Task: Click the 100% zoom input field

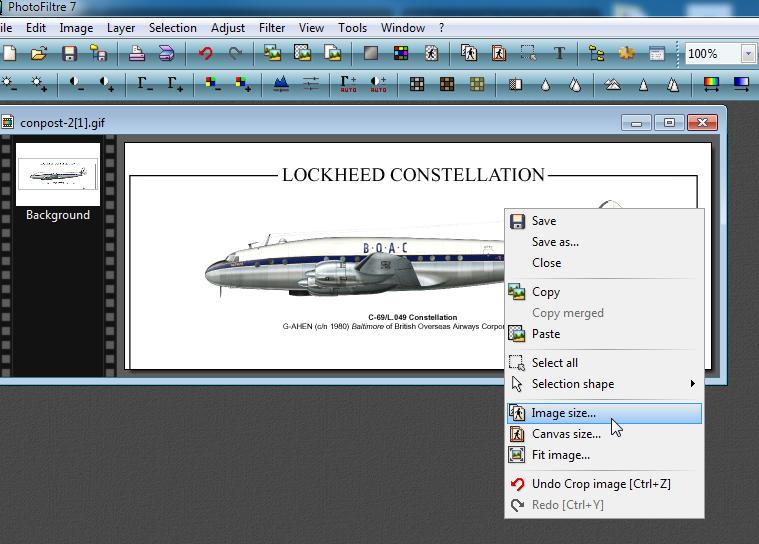Action: pos(713,53)
